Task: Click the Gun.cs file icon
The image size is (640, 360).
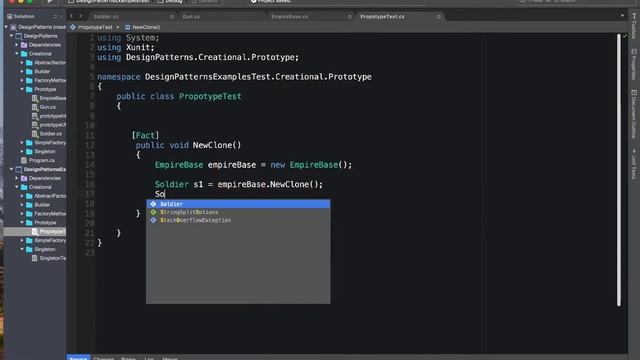Action: [x=35, y=107]
